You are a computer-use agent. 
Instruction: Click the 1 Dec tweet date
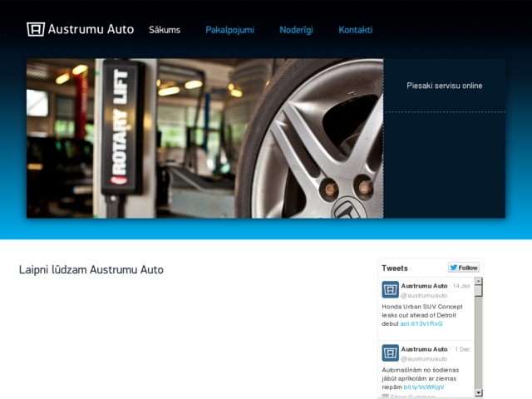point(462,349)
